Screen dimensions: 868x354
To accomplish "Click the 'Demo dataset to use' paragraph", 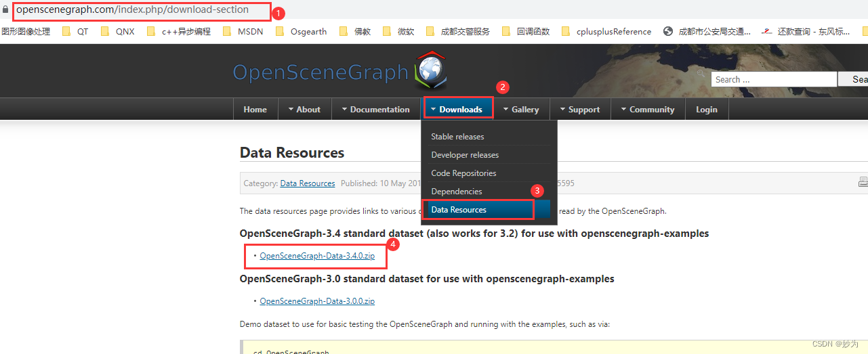I will (x=425, y=324).
